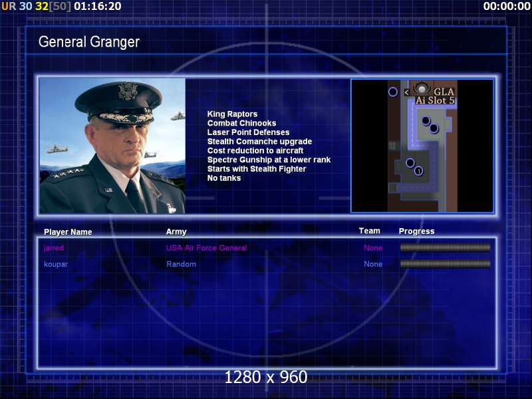This screenshot has height=399, width=532.
Task: Select the "Stealth Comanche upgrade" line
Action: [x=259, y=142]
